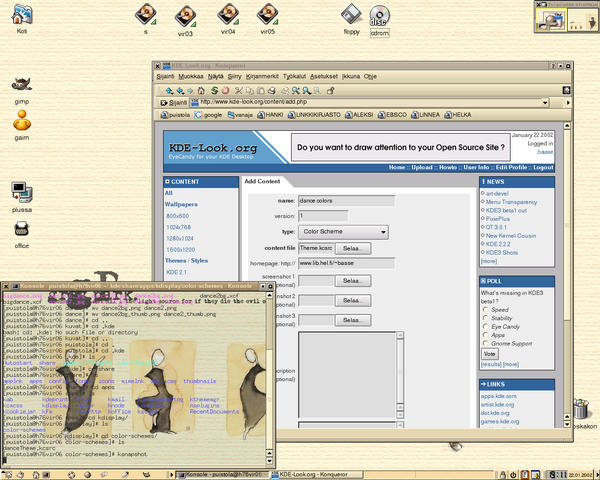600x480 pixels.
Task: Select the Speed poll option
Action: point(486,310)
